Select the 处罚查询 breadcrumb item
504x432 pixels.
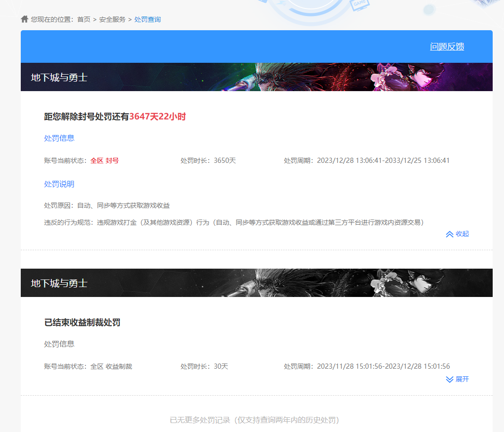point(148,19)
